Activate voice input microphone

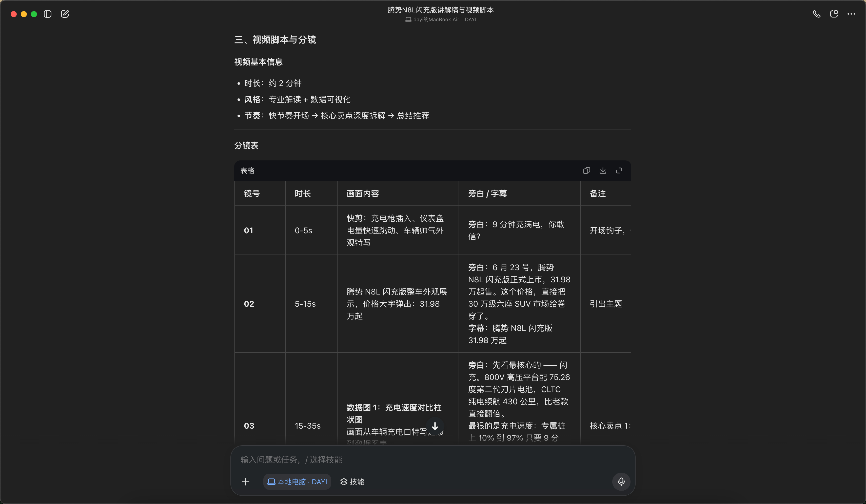(x=621, y=481)
